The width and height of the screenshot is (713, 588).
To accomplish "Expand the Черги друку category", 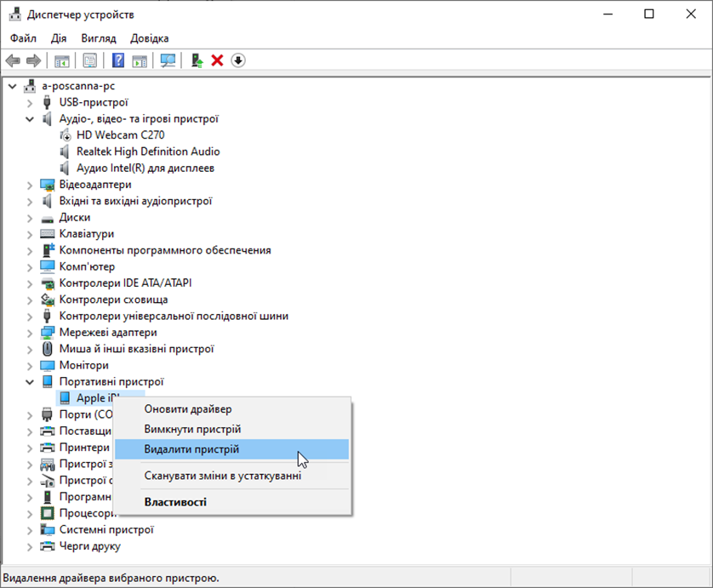I will tap(30, 546).
